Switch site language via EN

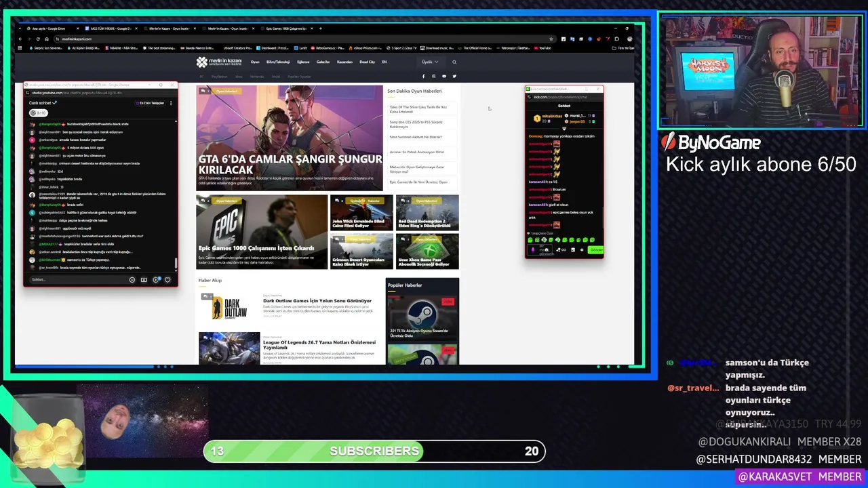384,62
